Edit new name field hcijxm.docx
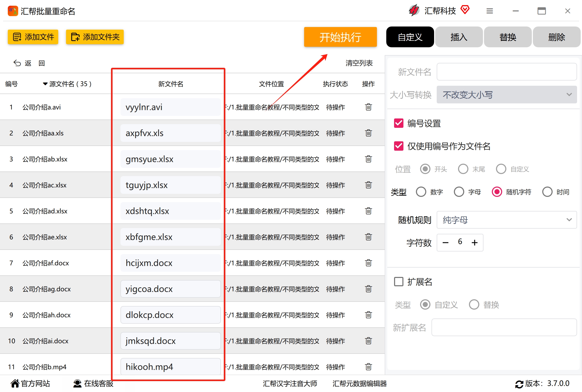The width and height of the screenshot is (582, 392). click(171, 263)
